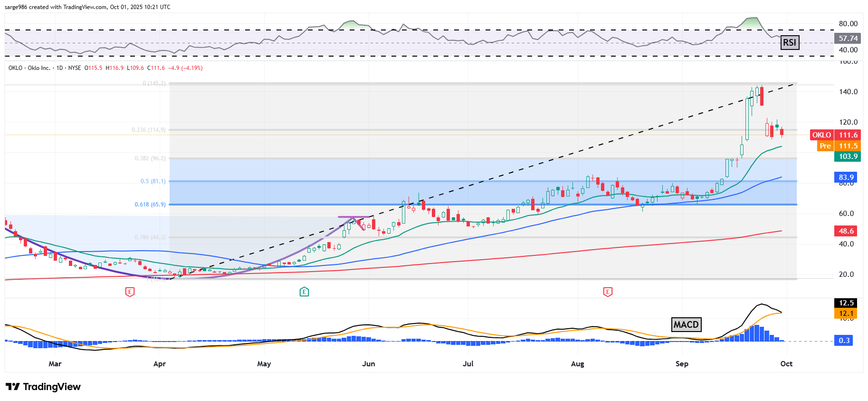
Task: Select the 0.618 (65.9) Fibonacci level label
Action: pos(150,205)
